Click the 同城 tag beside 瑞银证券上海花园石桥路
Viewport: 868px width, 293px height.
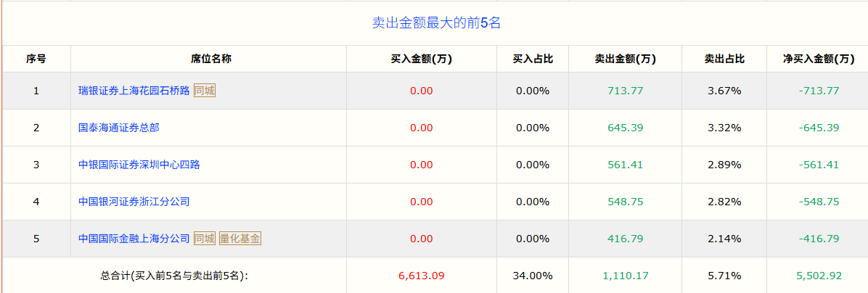tap(205, 91)
